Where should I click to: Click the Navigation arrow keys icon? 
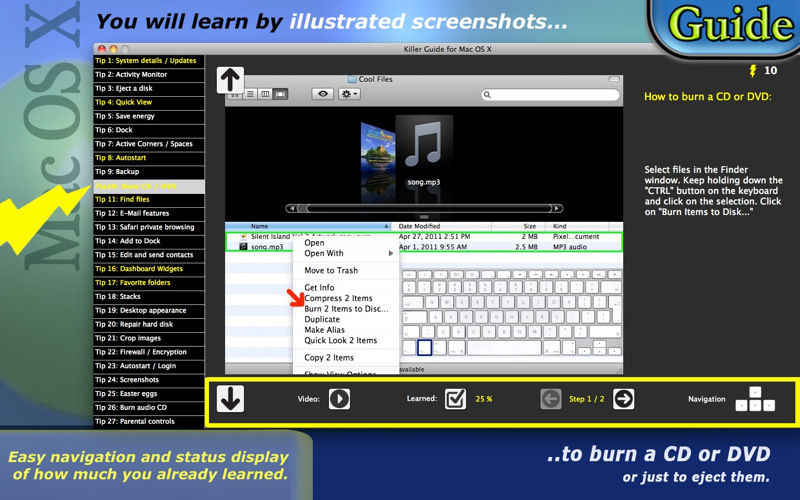coord(755,399)
